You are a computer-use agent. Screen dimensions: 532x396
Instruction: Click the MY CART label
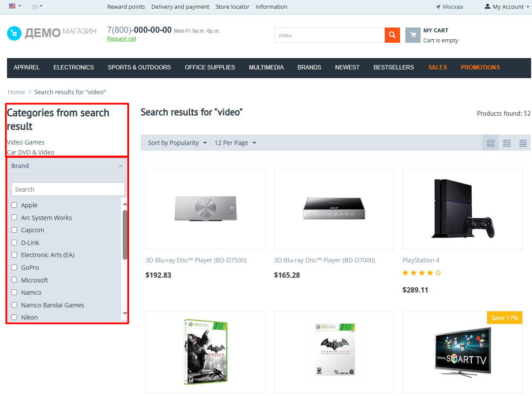pos(436,30)
